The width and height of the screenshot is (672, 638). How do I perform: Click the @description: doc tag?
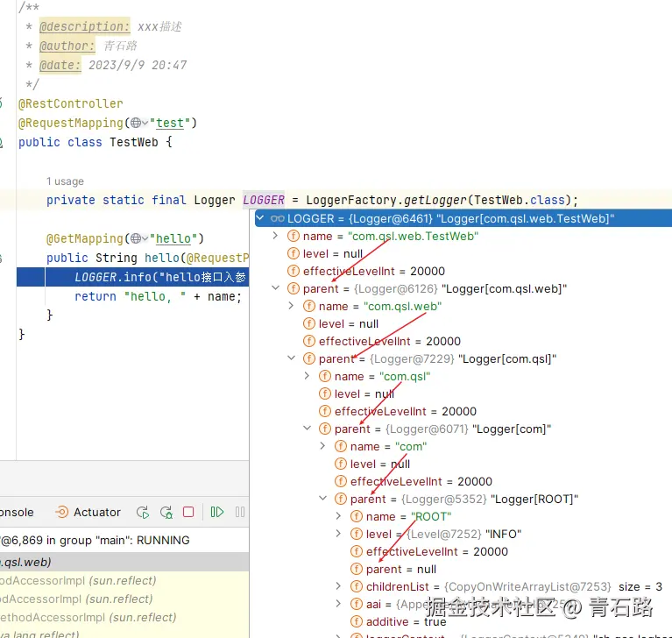point(84,26)
